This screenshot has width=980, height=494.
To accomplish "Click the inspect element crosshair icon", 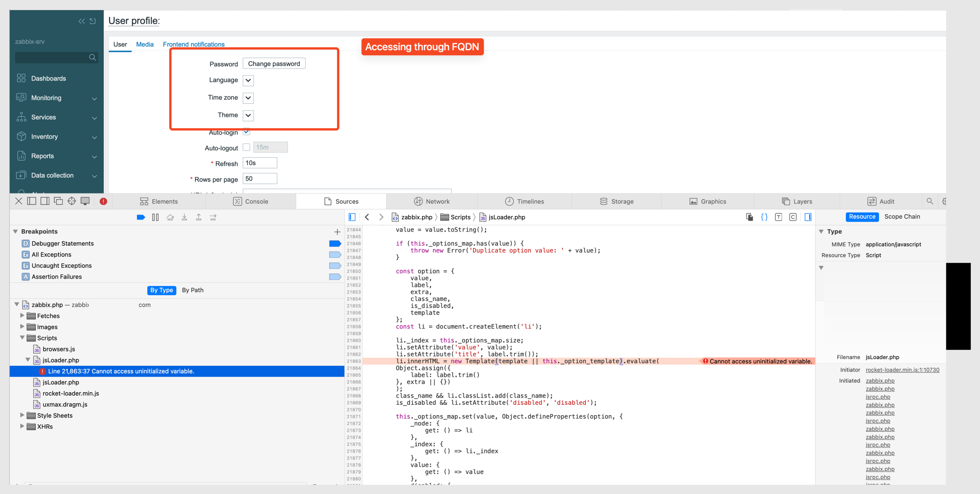I will point(71,201).
